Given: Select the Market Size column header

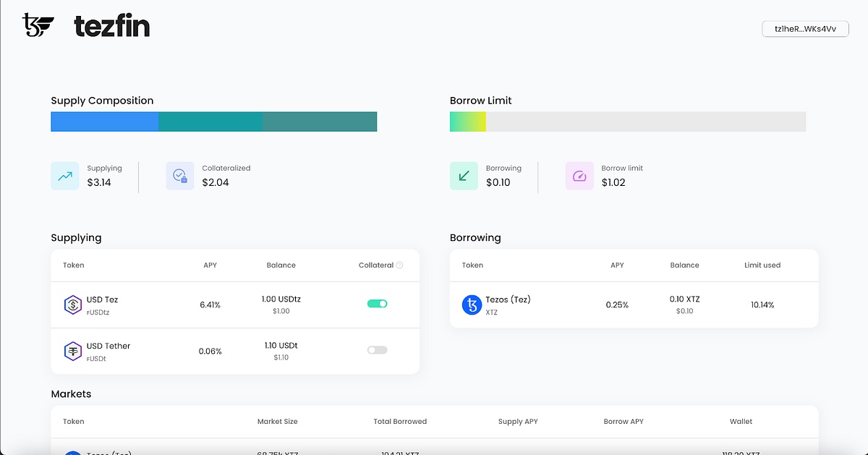Looking at the screenshot, I should pyautogui.click(x=277, y=422).
